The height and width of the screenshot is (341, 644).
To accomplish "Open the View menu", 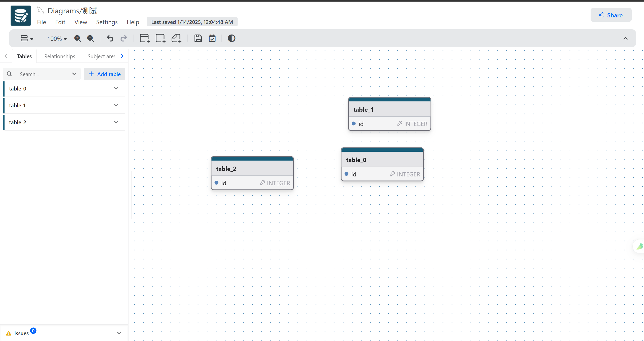I will [x=81, y=22].
